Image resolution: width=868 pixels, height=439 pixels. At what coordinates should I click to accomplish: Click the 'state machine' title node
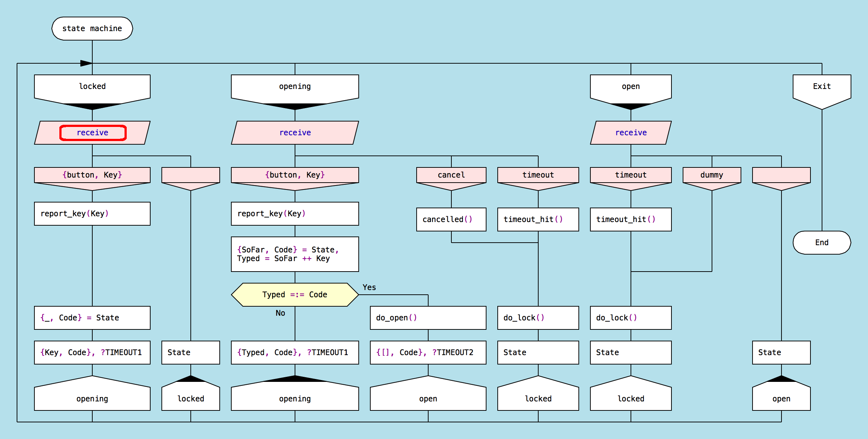pyautogui.click(x=92, y=28)
